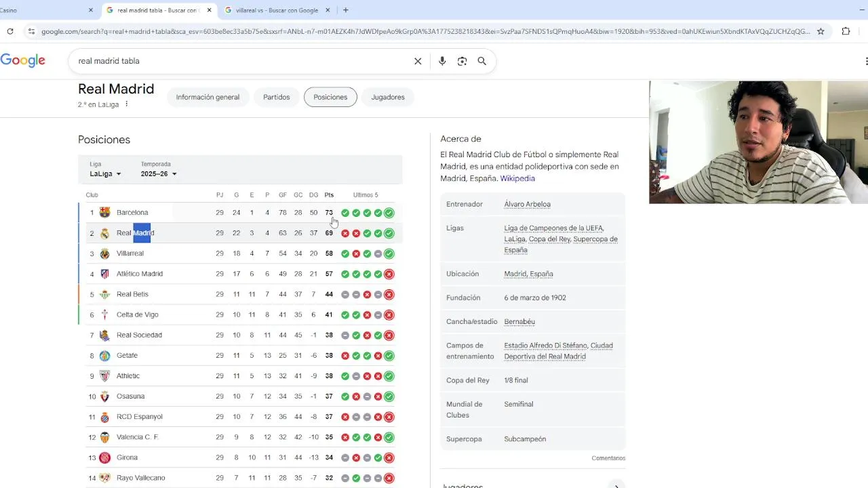Open new tab with plus icon
Image resolution: width=868 pixels, height=488 pixels.
point(346,10)
